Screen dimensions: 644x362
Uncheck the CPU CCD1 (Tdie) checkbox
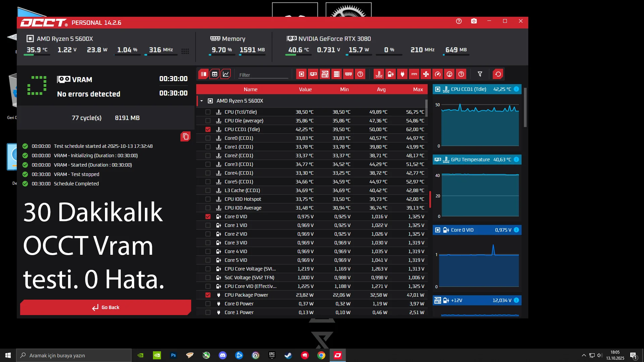208,129
